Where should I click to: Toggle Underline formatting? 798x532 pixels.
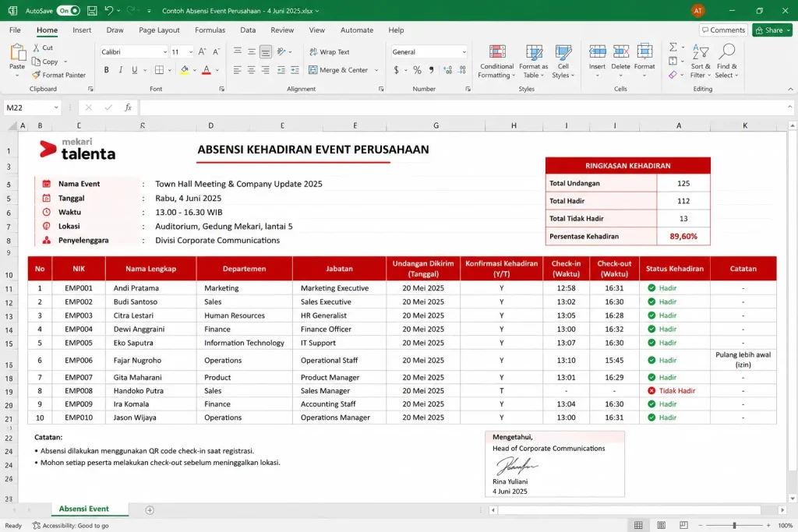point(134,70)
